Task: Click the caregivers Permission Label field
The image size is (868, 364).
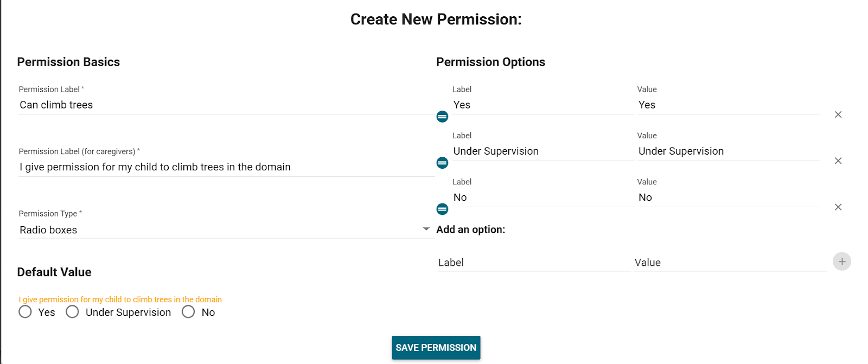Action: (225, 167)
